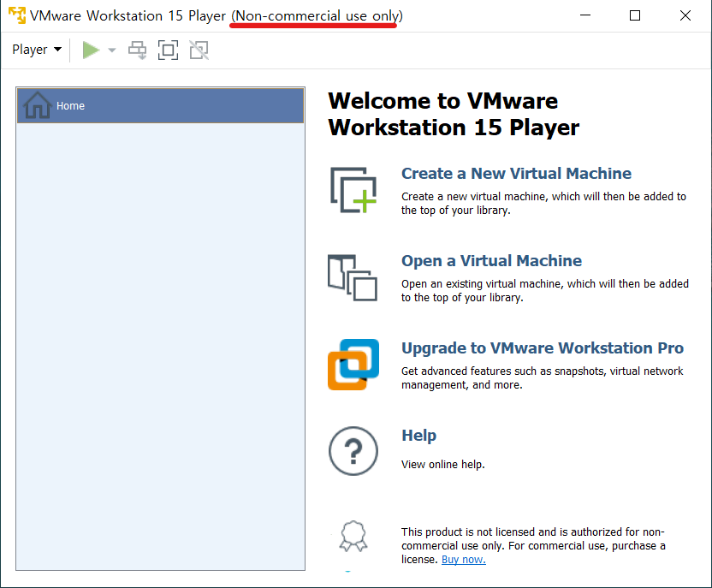Click Create a New Virtual Machine link
Image resolution: width=712 pixels, height=588 pixels.
click(x=516, y=174)
